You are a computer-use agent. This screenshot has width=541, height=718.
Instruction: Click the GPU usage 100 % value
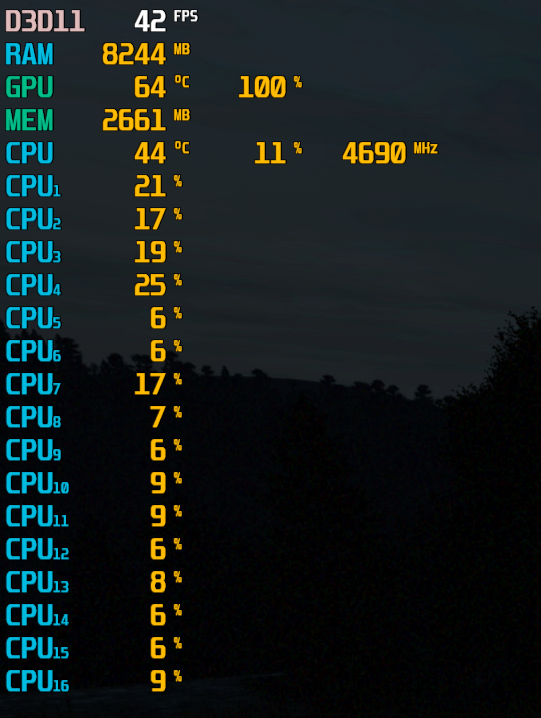(x=270, y=87)
